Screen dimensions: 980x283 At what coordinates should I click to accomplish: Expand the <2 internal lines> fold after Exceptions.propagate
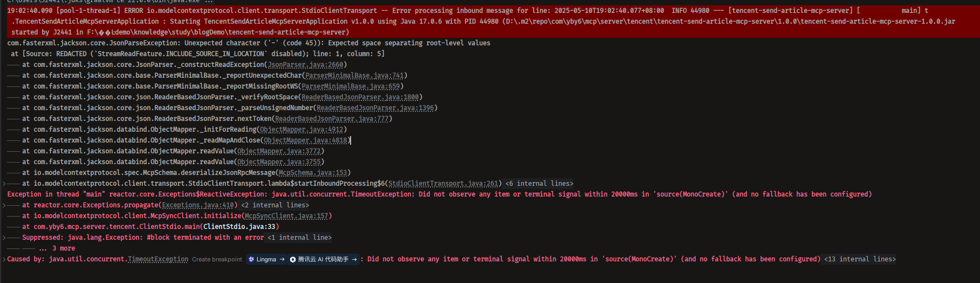coord(275,205)
